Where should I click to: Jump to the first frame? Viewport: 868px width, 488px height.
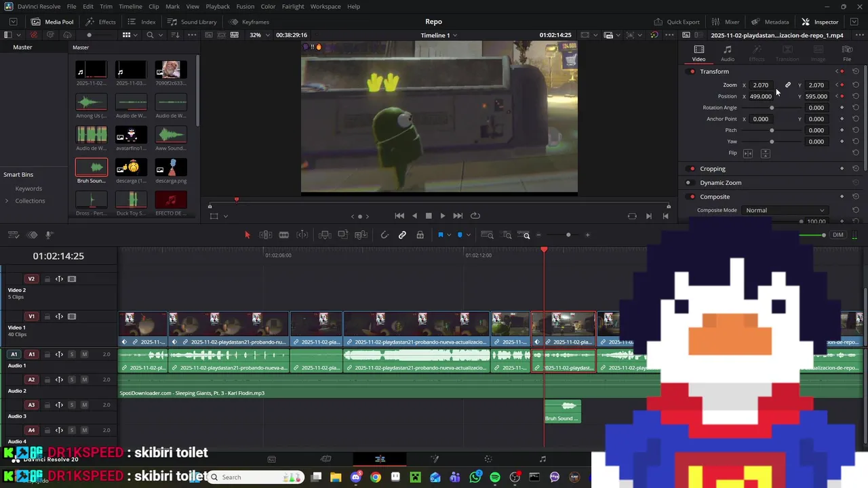pos(399,216)
